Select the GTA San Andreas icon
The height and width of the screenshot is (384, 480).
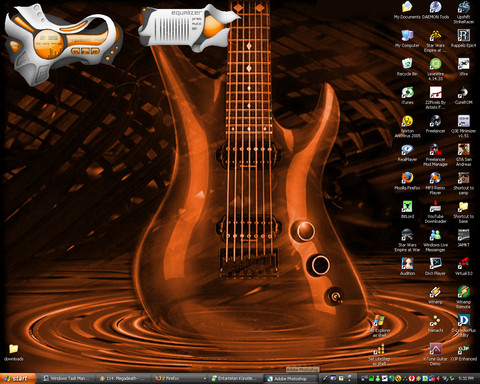point(463,155)
